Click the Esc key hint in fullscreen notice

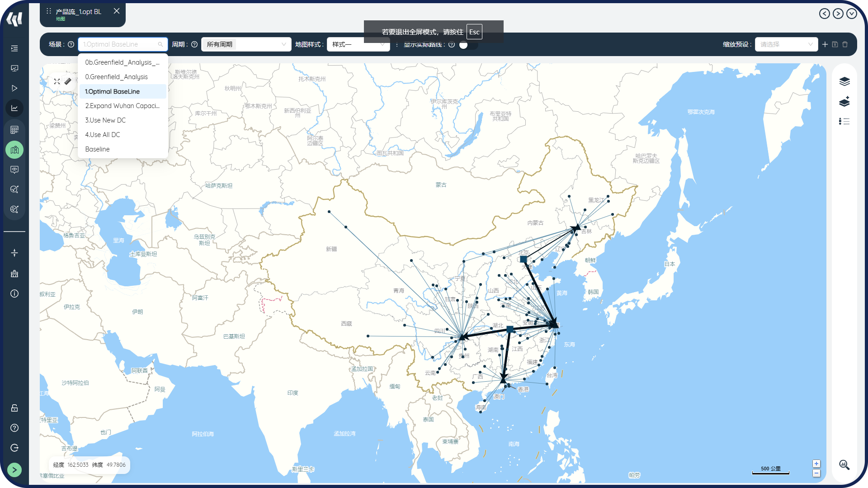[474, 32]
